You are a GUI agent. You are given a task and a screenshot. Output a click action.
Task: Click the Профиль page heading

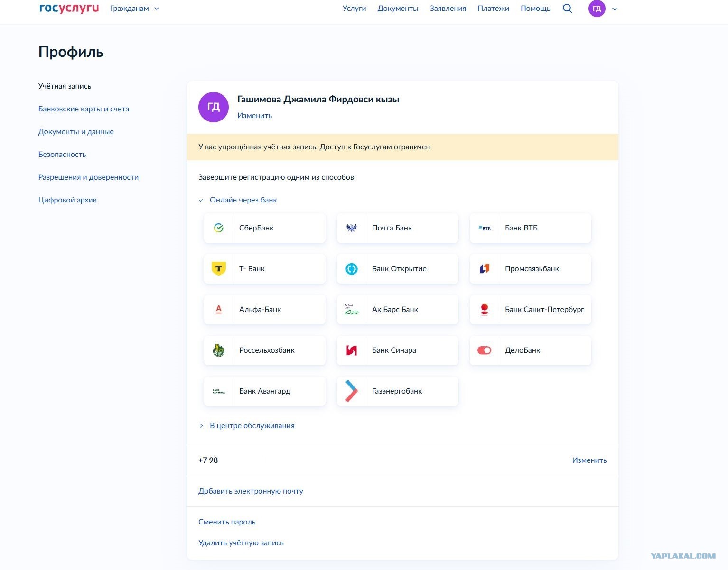(71, 52)
